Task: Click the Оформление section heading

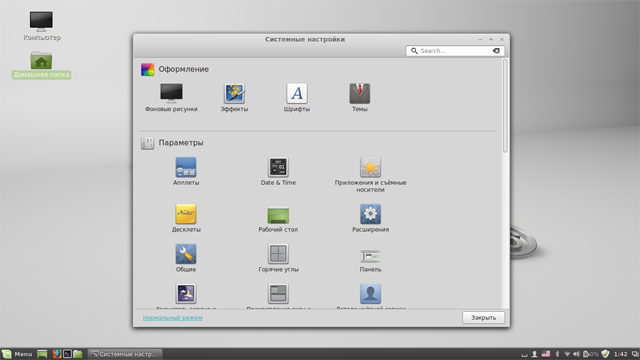Action: pyautogui.click(x=184, y=69)
